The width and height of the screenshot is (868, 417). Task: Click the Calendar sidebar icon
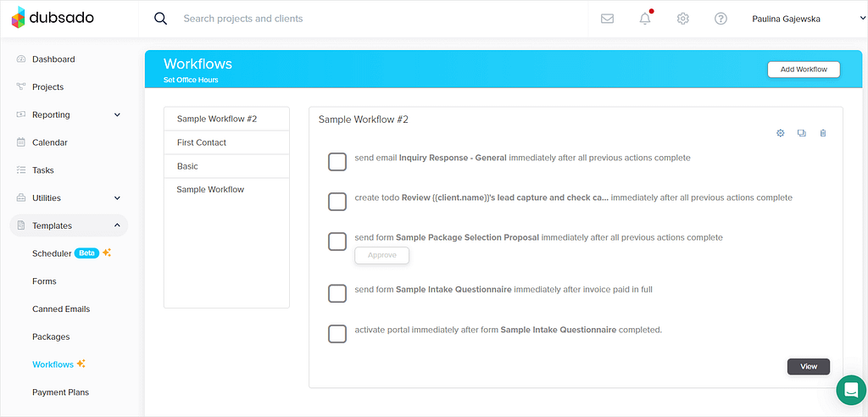pyautogui.click(x=21, y=142)
